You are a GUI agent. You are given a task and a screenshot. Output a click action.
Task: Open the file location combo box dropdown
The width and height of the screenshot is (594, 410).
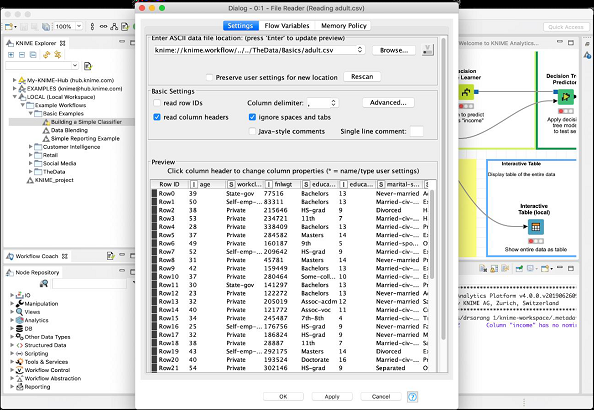(360, 50)
